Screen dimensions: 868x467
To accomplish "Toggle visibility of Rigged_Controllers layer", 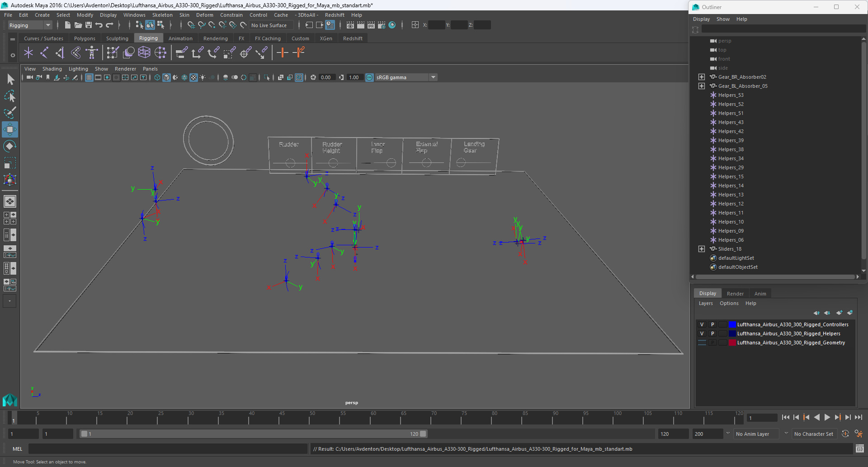I will 702,324.
